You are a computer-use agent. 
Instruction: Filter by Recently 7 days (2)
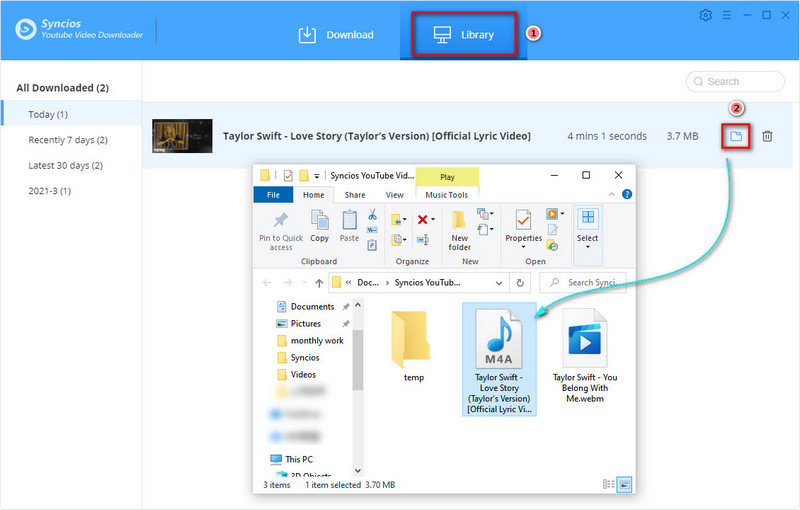[68, 140]
